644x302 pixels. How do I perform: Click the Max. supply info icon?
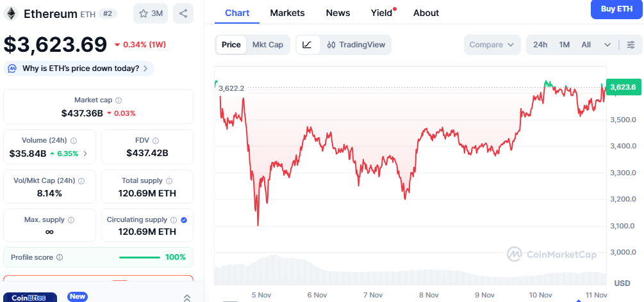[70, 220]
